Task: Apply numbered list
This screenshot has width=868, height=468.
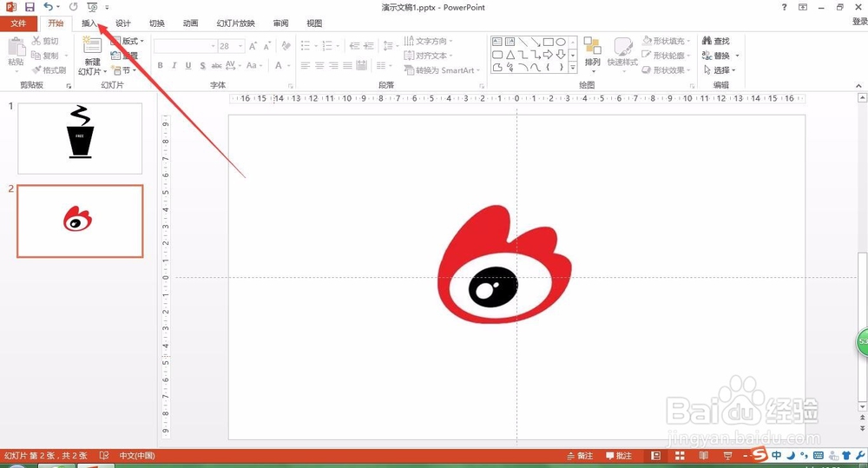Action: (328, 46)
